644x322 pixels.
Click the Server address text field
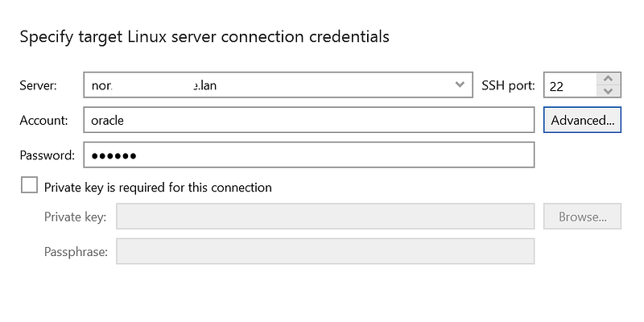(266, 85)
